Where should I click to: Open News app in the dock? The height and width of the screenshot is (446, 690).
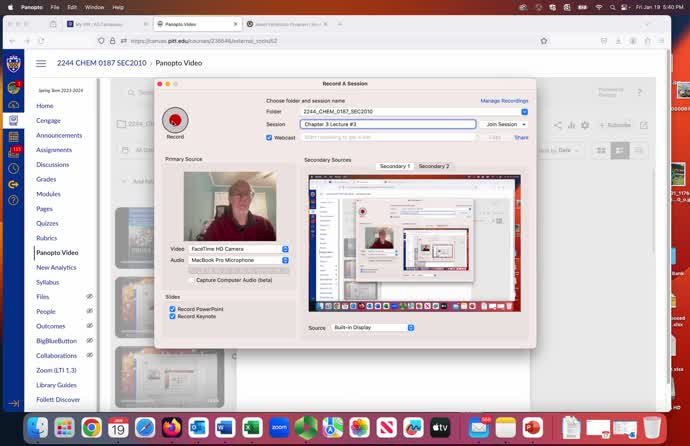pos(386,428)
